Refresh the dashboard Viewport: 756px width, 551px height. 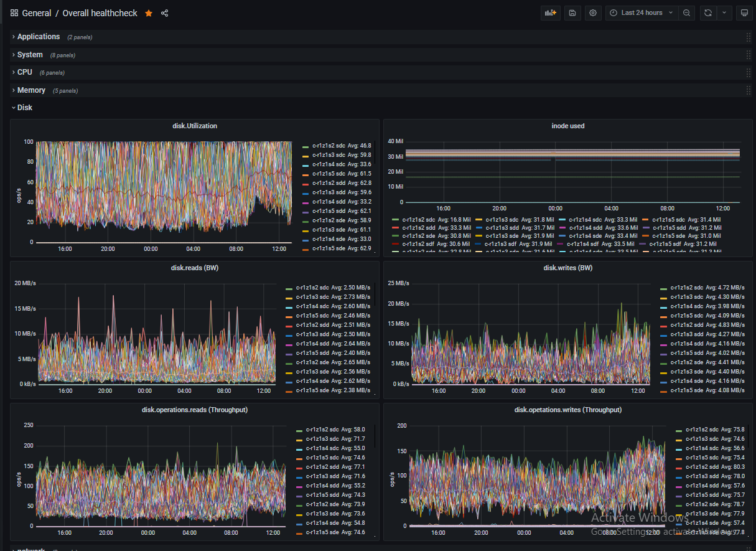pyautogui.click(x=707, y=13)
